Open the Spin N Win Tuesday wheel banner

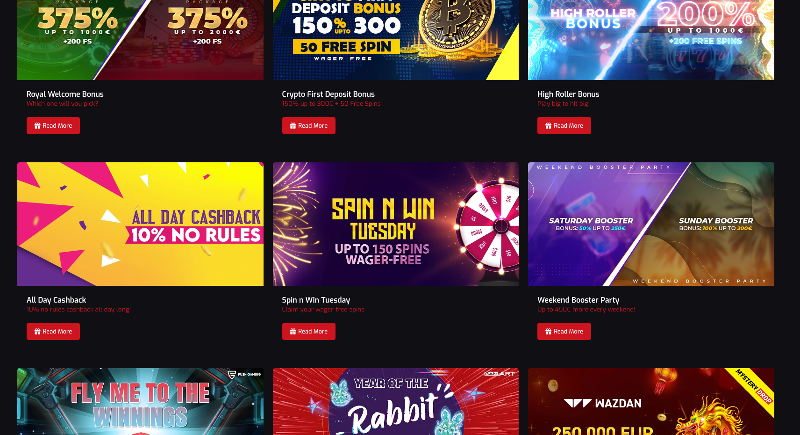[x=396, y=224]
